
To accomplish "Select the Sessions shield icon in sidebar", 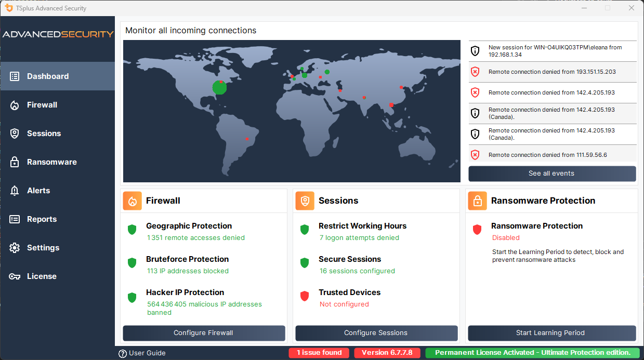I will (x=14, y=133).
